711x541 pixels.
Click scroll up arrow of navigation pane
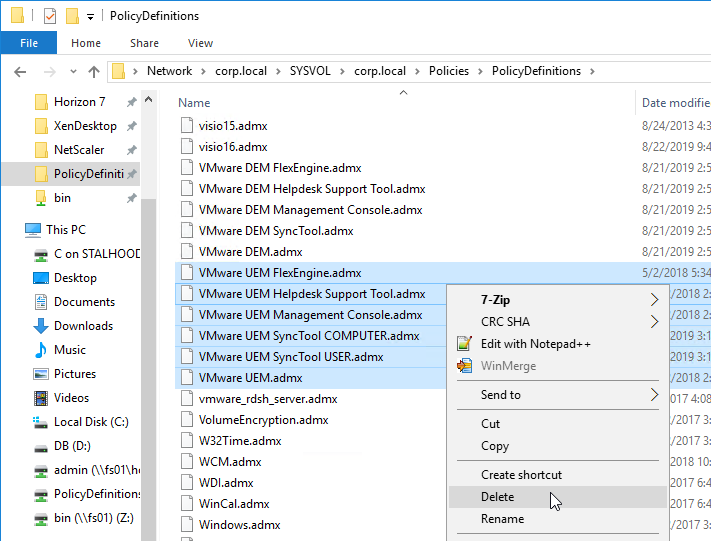(148, 100)
